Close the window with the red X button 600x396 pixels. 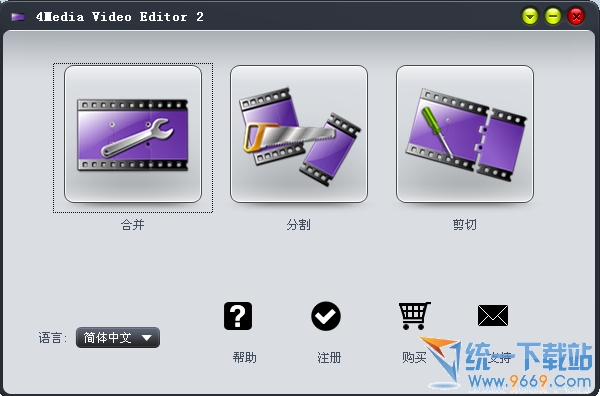click(576, 16)
